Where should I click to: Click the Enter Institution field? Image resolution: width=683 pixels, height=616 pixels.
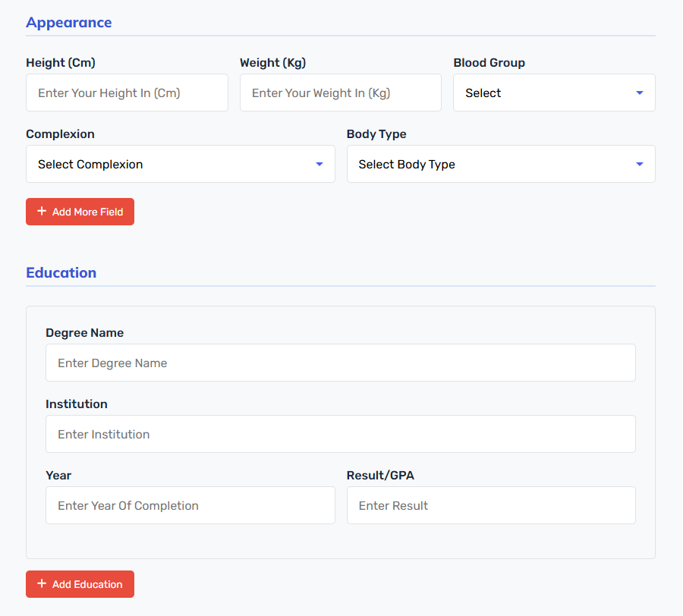coord(341,434)
